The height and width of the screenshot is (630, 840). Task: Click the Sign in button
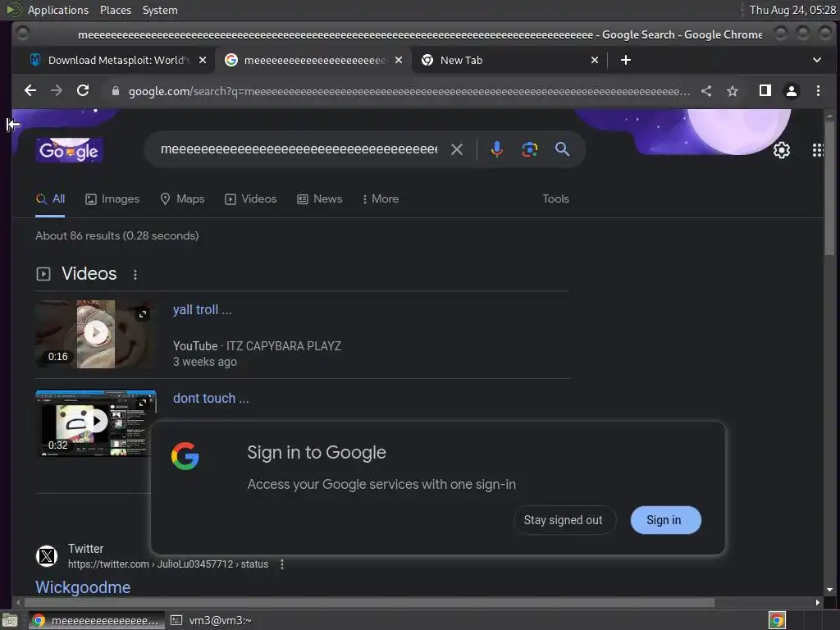point(664,520)
